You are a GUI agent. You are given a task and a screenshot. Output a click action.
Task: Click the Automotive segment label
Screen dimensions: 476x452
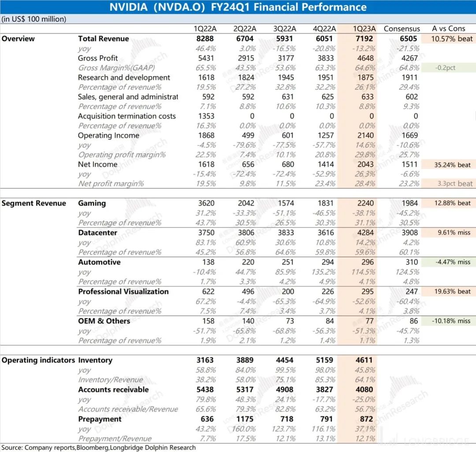tap(99, 262)
